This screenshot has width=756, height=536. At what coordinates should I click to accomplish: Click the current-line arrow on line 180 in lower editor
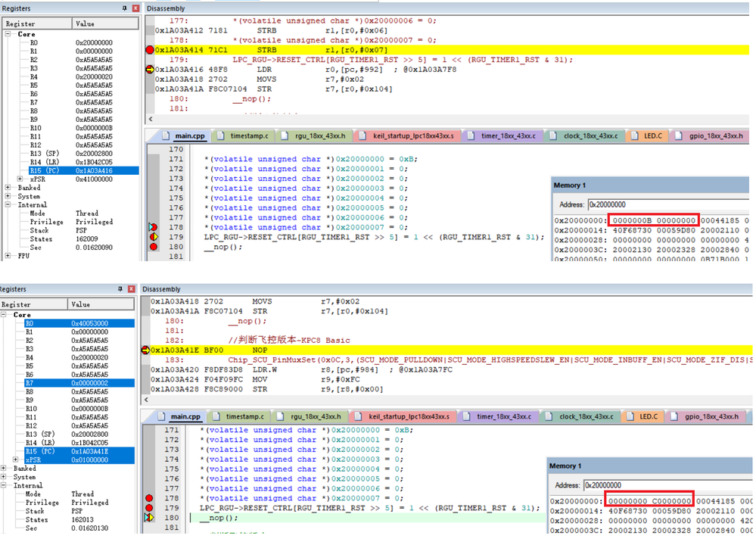149,518
